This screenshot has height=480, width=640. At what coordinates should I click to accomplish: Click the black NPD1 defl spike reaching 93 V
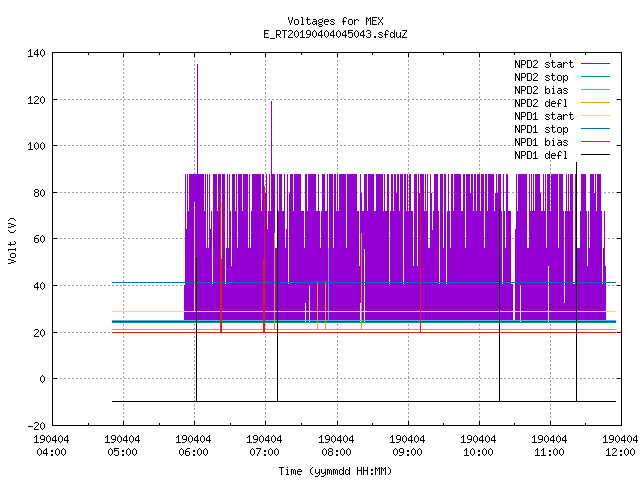coord(576,282)
